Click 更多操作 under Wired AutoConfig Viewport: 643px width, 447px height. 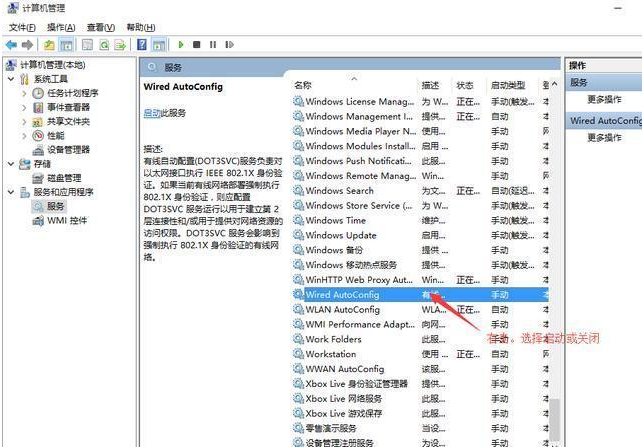(x=604, y=137)
